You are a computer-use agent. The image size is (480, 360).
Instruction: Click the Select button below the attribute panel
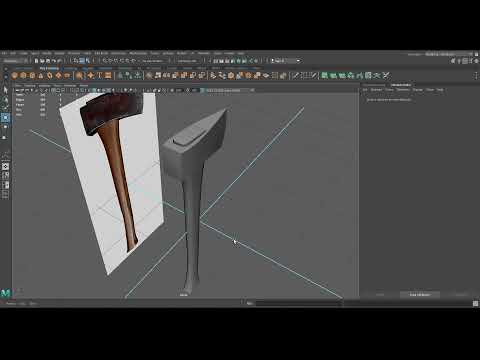[380, 295]
